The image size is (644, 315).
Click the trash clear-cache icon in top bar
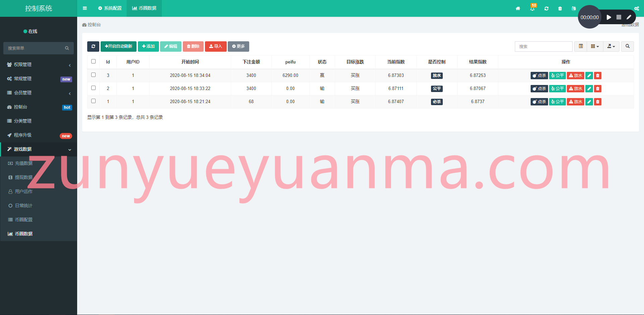coord(560,8)
